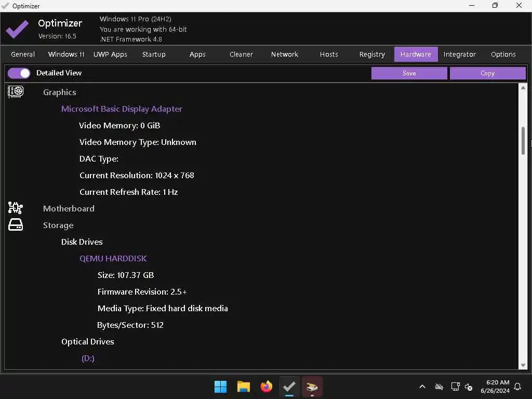Image resolution: width=532 pixels, height=399 pixels.
Task: Click Bytes/Sector: 512 line
Action: point(130,325)
